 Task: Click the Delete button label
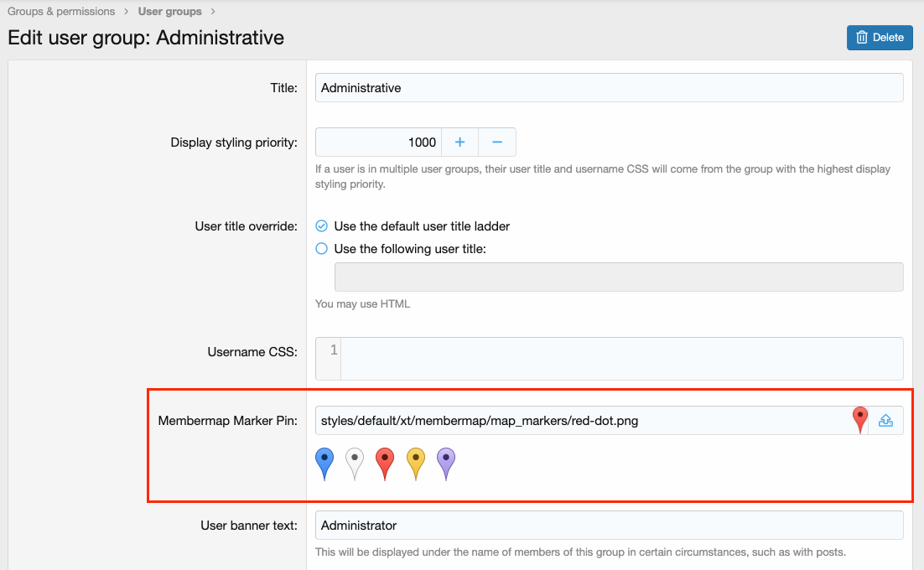click(888, 38)
